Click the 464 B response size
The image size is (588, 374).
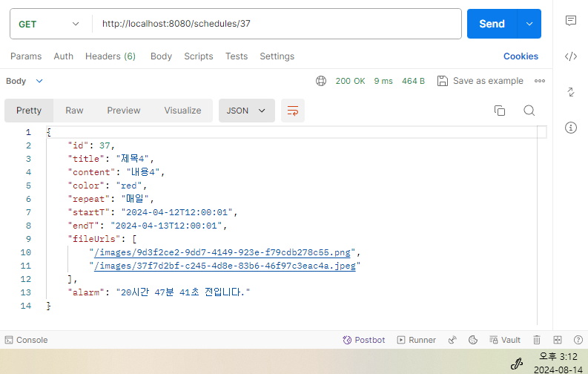413,81
